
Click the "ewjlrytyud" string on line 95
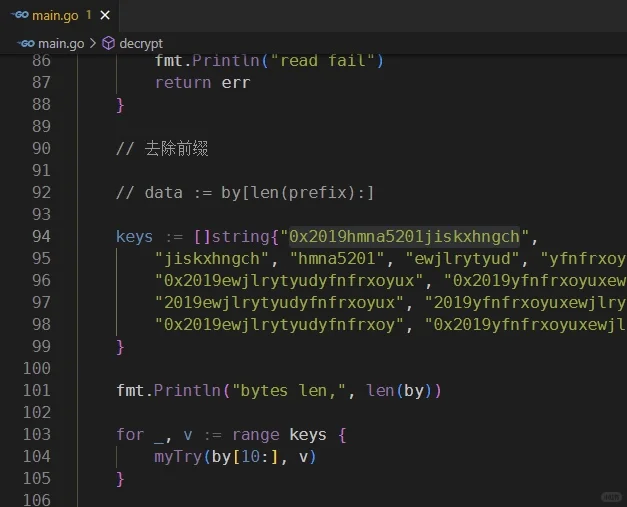(x=463, y=259)
